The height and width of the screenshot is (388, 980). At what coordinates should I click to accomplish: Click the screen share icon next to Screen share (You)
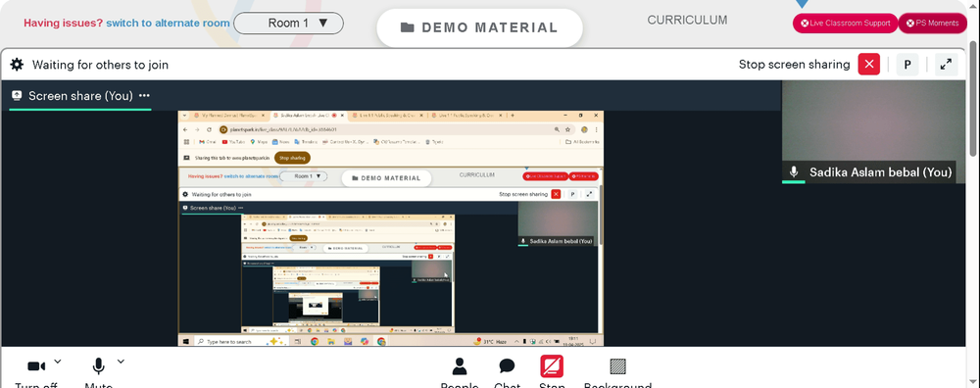(x=18, y=96)
